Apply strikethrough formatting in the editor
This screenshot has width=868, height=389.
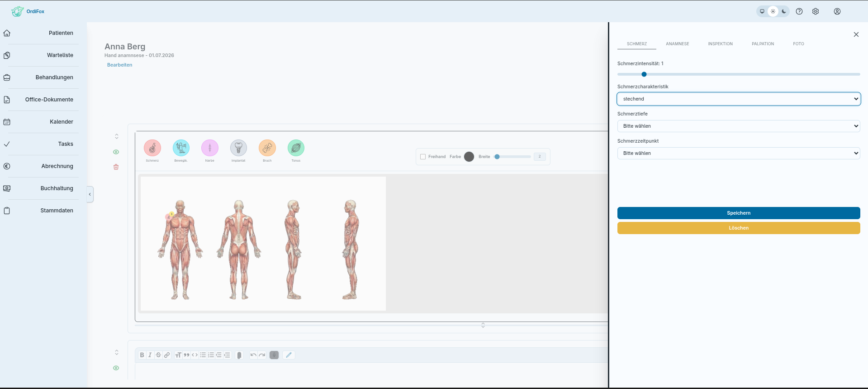click(158, 355)
